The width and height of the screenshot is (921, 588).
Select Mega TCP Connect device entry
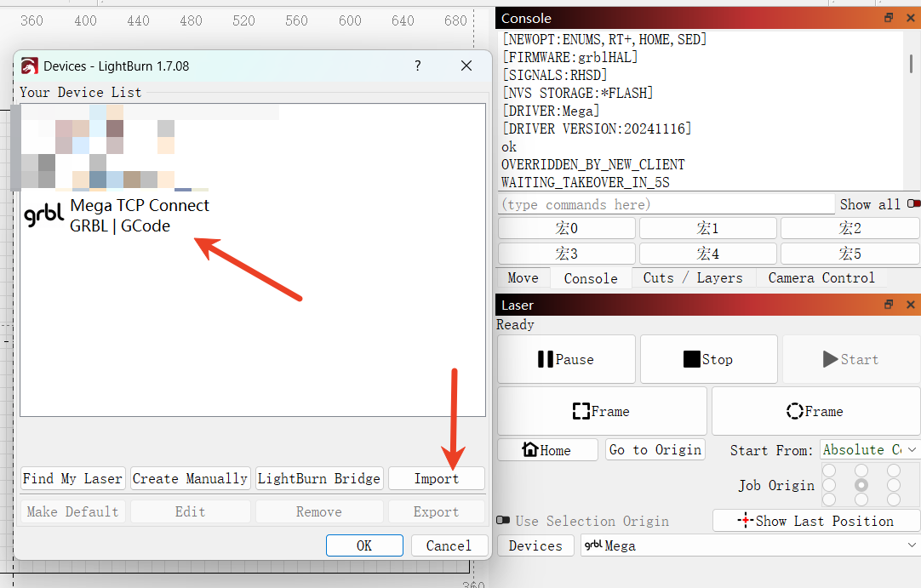coord(139,215)
